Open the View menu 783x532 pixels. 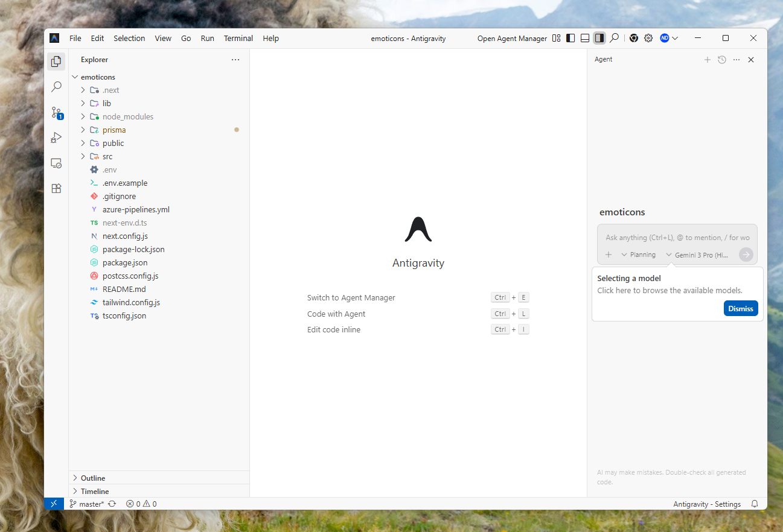pos(163,38)
